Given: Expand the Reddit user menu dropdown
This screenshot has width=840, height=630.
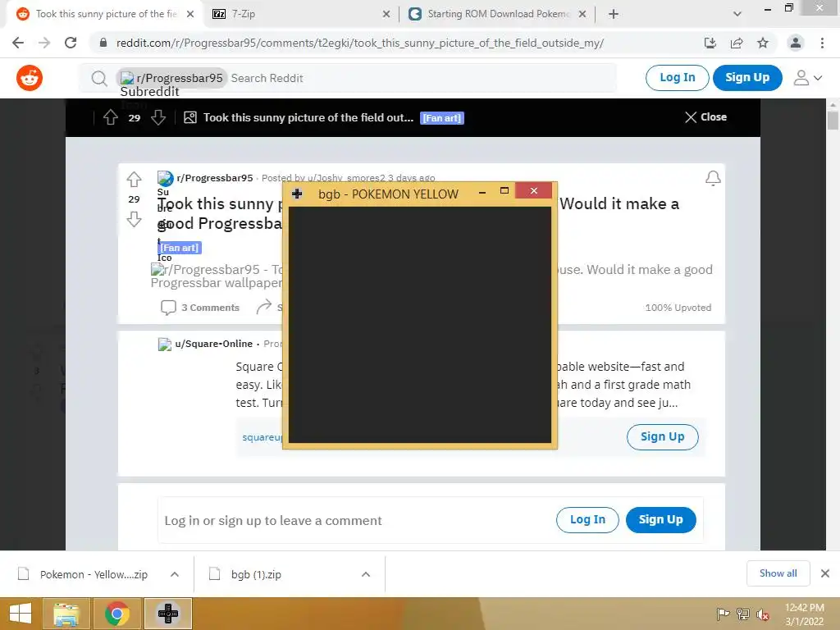Looking at the screenshot, I should pos(807,78).
